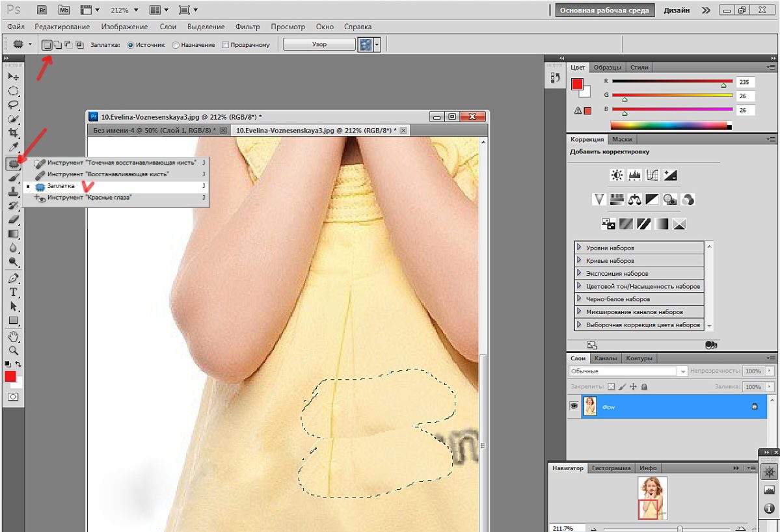Viewport: 780px width, 532px height.
Task: Select the Crop tool
Action: pyautogui.click(x=14, y=133)
